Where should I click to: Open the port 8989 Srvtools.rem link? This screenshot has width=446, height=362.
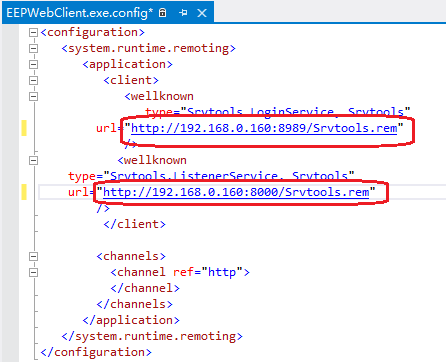(264, 128)
